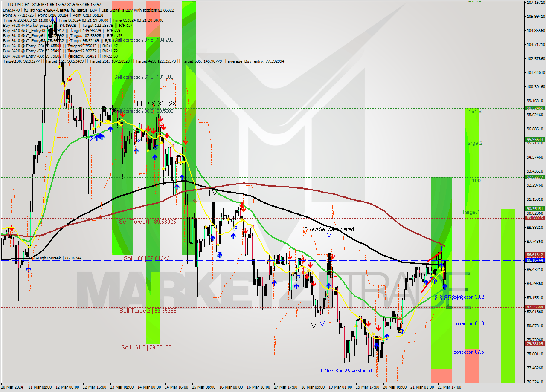Screen dimensions: 546x392
Task: Click the '19 Mar 01:00' time axis label
Action: (341, 387)
